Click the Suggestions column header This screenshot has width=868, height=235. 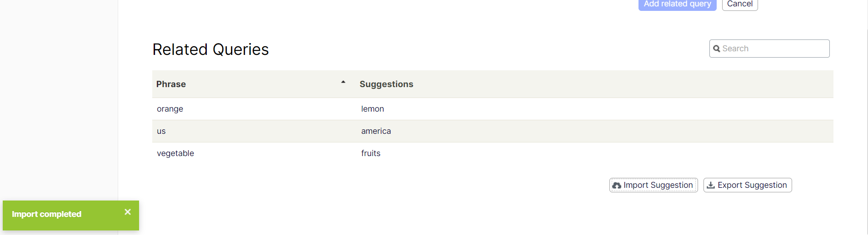click(x=386, y=84)
